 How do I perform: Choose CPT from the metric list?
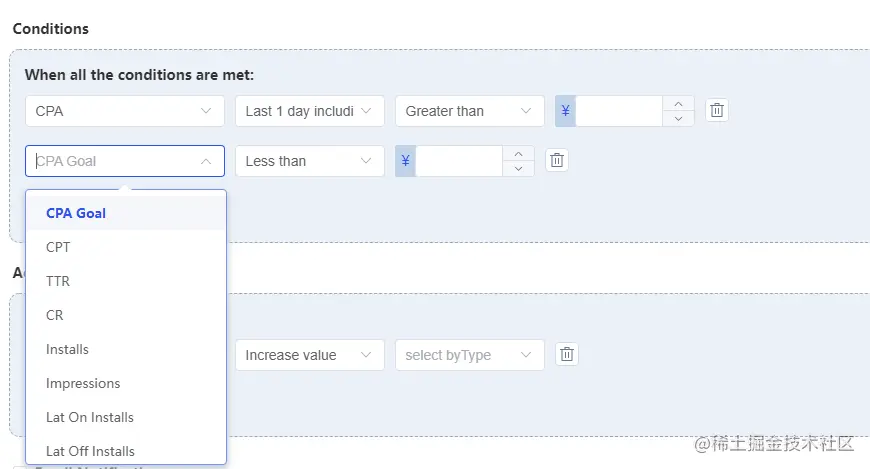pyautogui.click(x=58, y=247)
